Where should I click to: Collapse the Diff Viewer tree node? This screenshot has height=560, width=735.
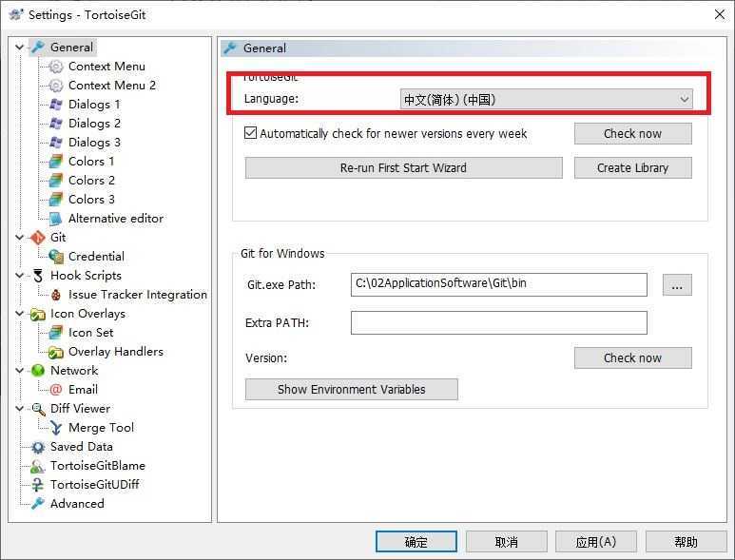20,409
